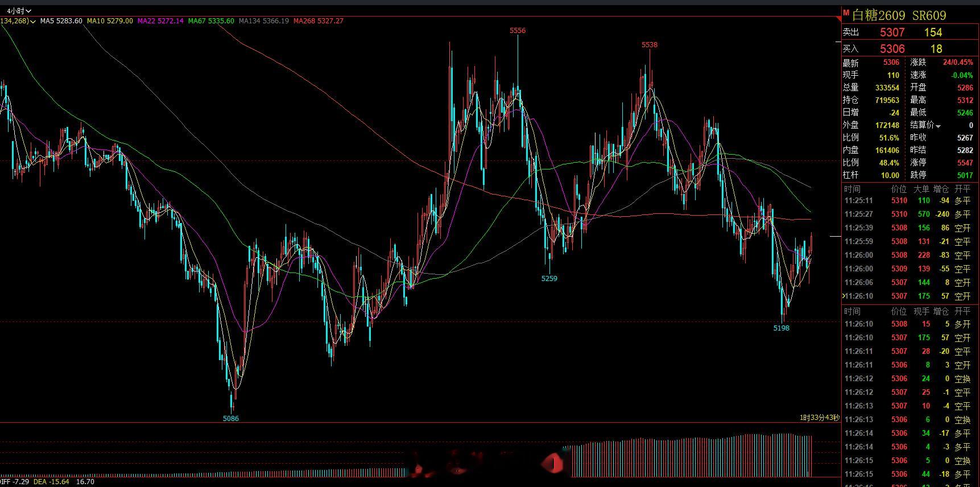Click the 5198 low marker on chart

click(x=781, y=328)
